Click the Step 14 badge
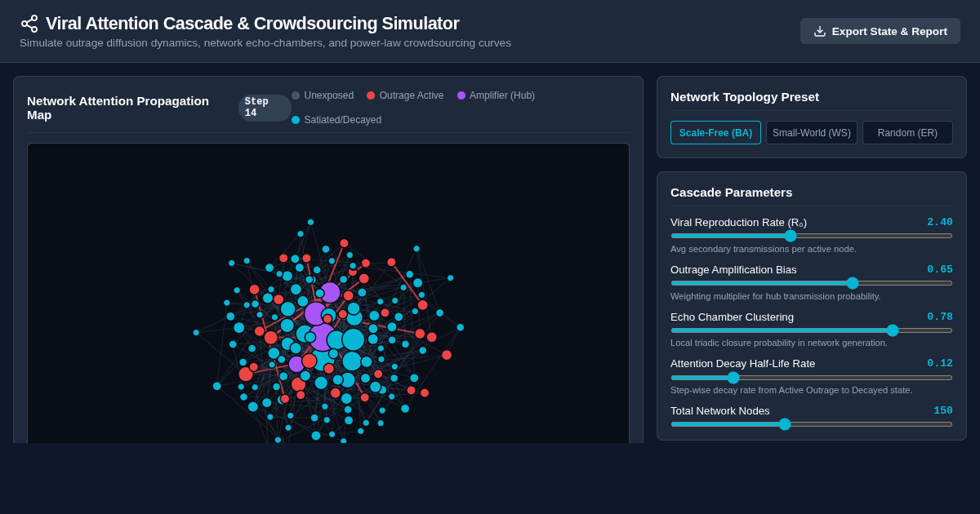Screen dimensions: 980x514 click(265, 108)
